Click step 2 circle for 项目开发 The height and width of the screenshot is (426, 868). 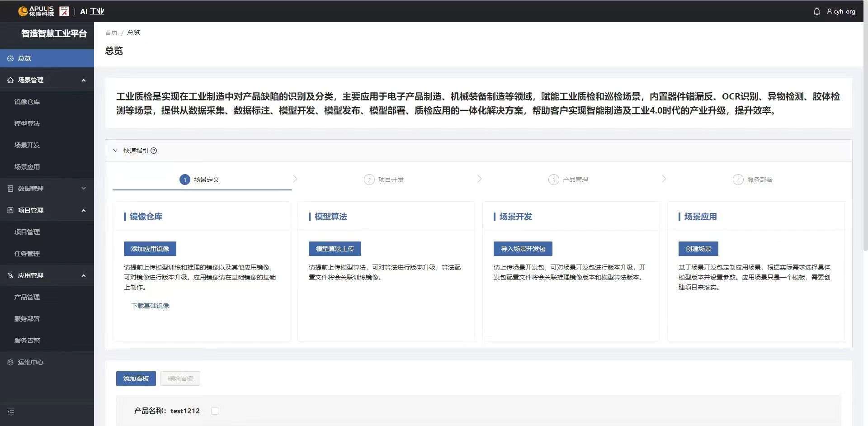tap(369, 180)
